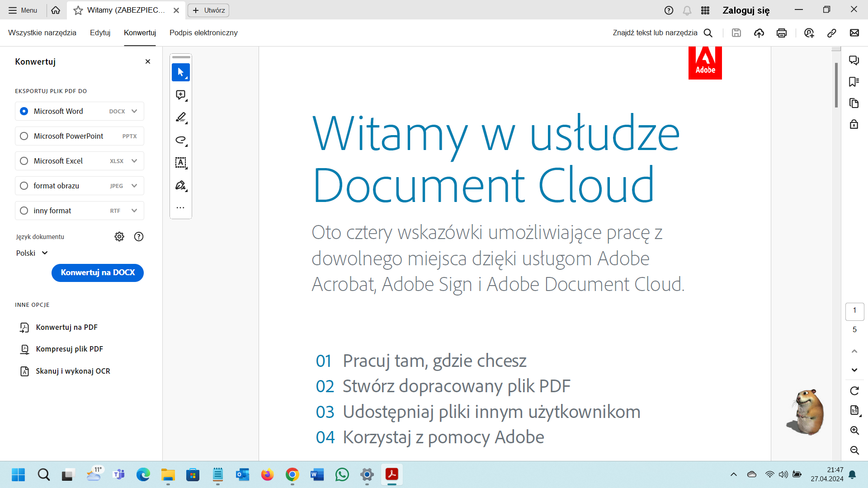Open the search tools magnifier
Screen dimensions: 868x488
[708, 33]
